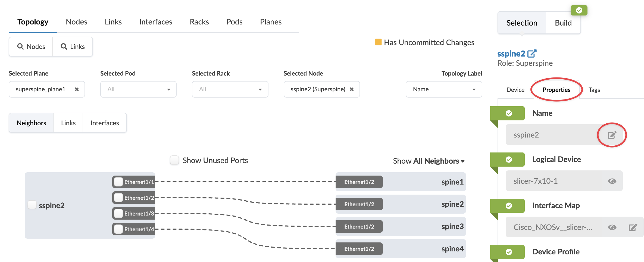Check the Ethernet1/1 port checkbox
The height and width of the screenshot is (262, 644).
point(118,182)
